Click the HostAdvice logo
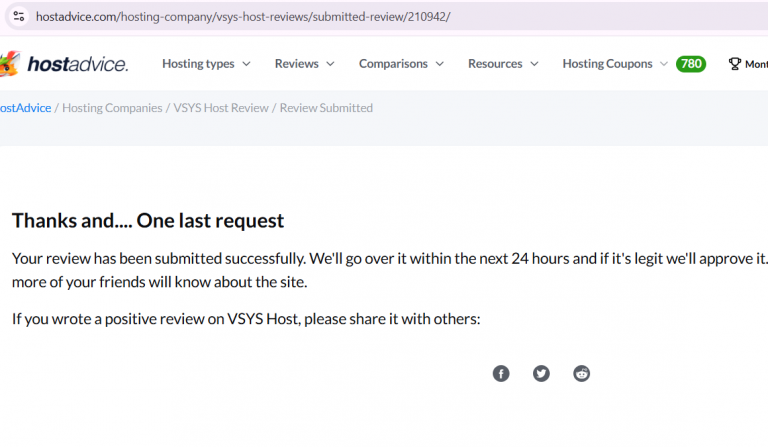Screen dimensions: 768x447 coord(64,64)
